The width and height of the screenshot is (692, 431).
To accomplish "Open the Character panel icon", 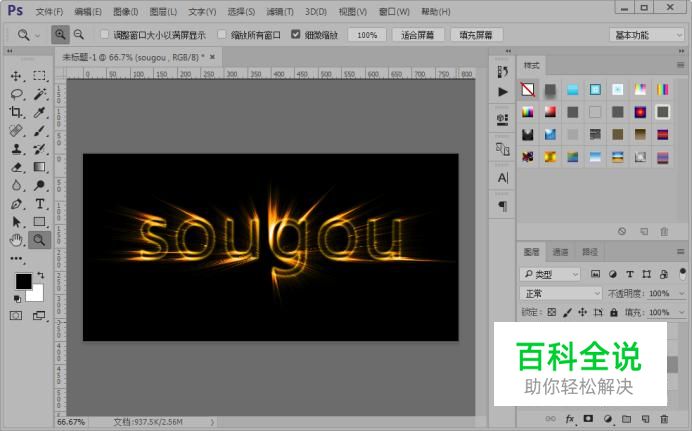I will (x=503, y=178).
